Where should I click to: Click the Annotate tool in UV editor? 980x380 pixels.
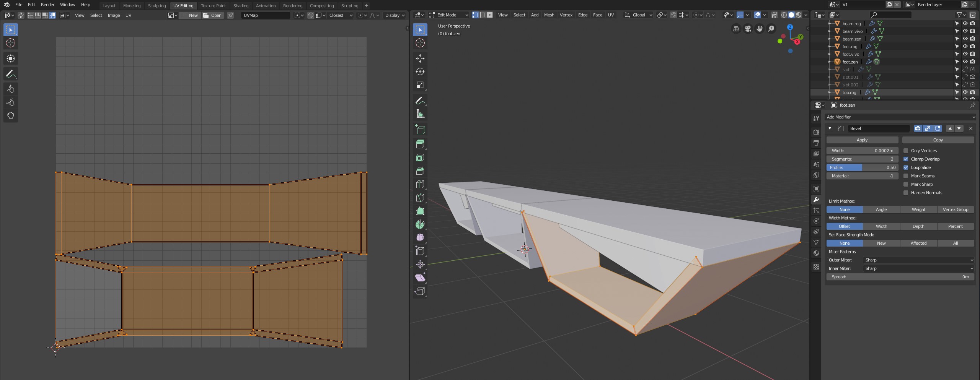pyautogui.click(x=10, y=74)
